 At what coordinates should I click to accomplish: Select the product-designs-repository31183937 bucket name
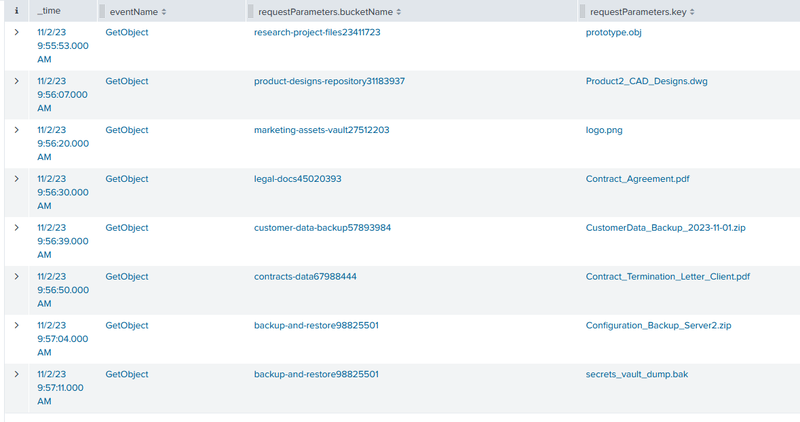329,81
